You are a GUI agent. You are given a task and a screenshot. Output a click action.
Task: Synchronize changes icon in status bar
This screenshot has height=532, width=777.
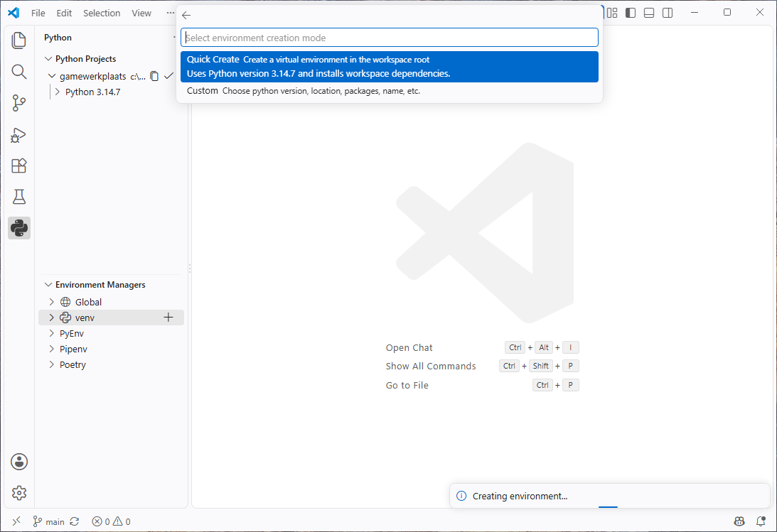pyautogui.click(x=75, y=521)
